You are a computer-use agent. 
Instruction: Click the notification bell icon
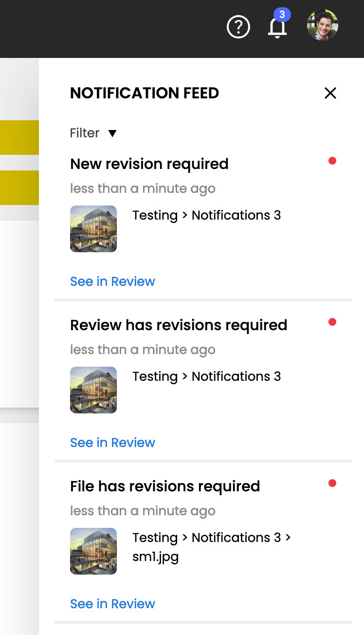[x=277, y=28]
